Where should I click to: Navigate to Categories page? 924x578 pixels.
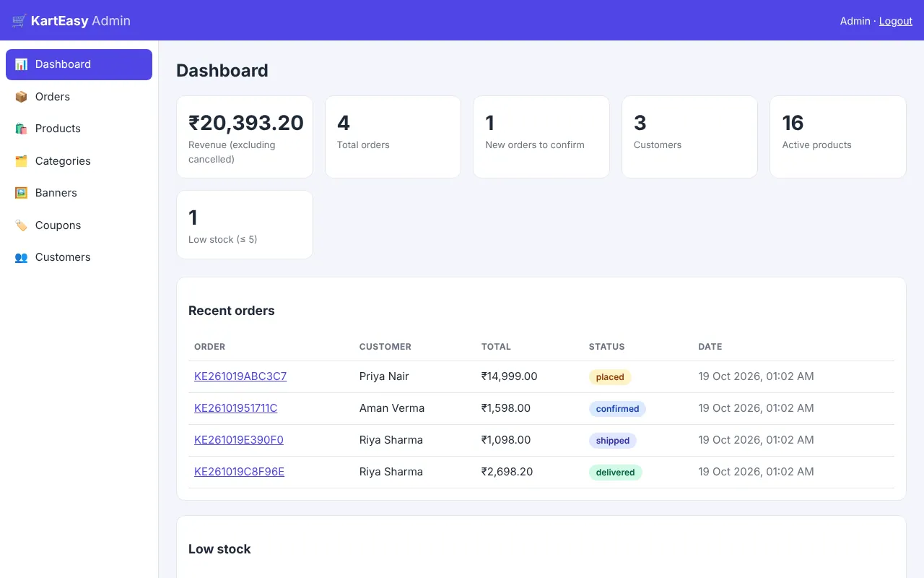click(x=79, y=161)
